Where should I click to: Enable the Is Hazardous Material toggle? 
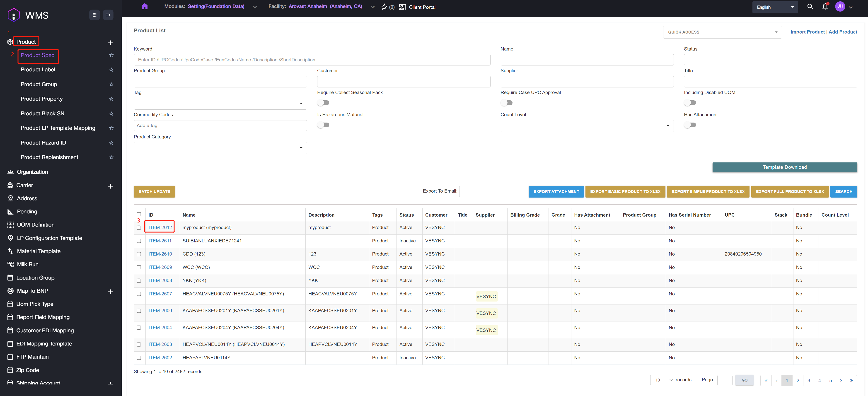pyautogui.click(x=323, y=125)
